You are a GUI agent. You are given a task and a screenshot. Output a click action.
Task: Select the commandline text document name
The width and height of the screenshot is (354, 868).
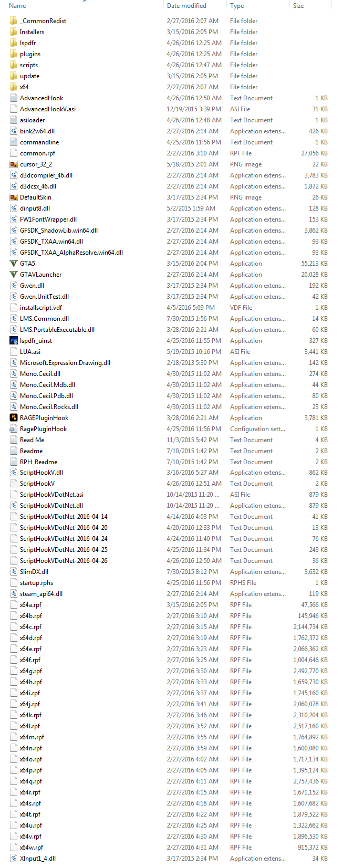pos(39,142)
